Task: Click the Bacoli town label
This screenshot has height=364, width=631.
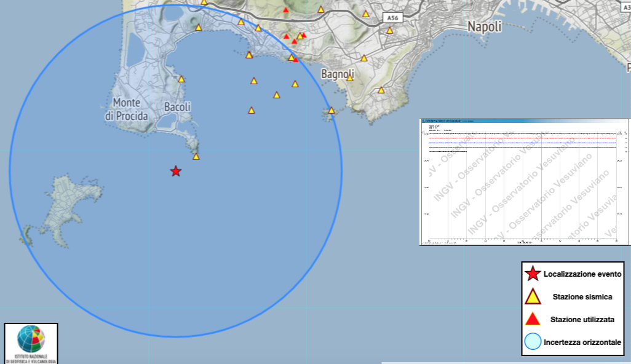Action: click(177, 107)
